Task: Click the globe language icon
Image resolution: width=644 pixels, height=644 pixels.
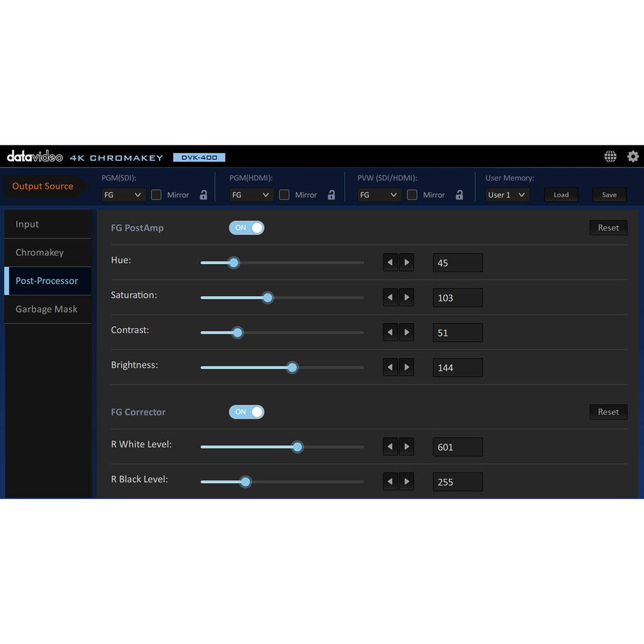Action: [610, 156]
